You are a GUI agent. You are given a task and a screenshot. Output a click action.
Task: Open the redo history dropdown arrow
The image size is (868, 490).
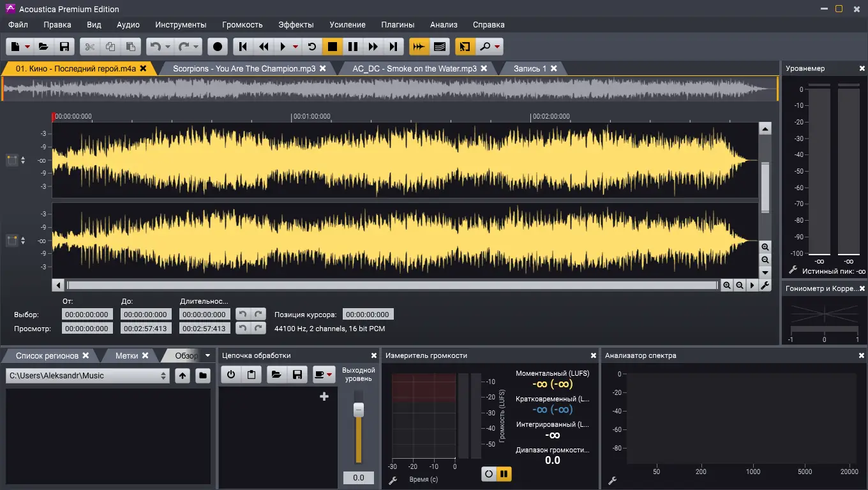195,47
